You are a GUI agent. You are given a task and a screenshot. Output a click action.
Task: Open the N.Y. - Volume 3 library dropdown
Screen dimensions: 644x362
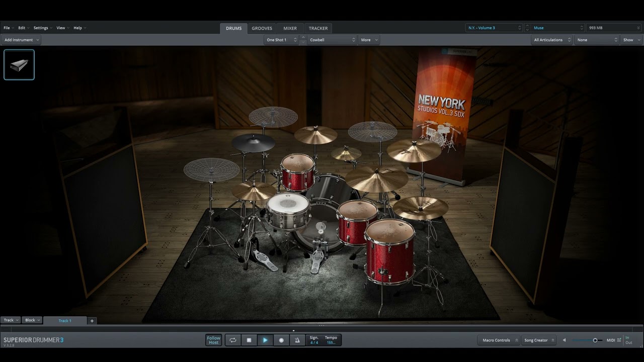tap(495, 28)
